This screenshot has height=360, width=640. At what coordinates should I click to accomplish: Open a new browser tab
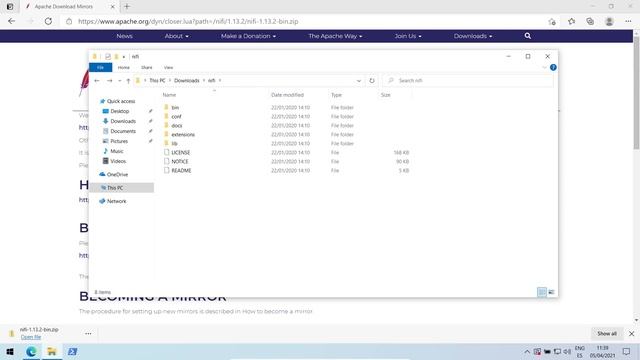click(x=127, y=7)
